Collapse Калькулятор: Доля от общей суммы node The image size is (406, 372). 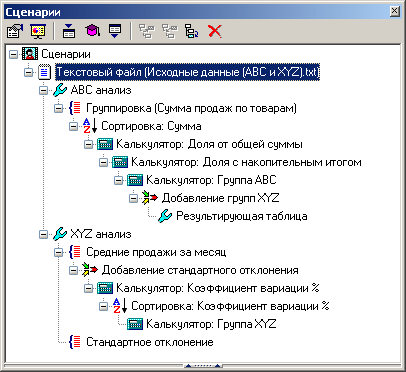pyautogui.click(x=88, y=144)
